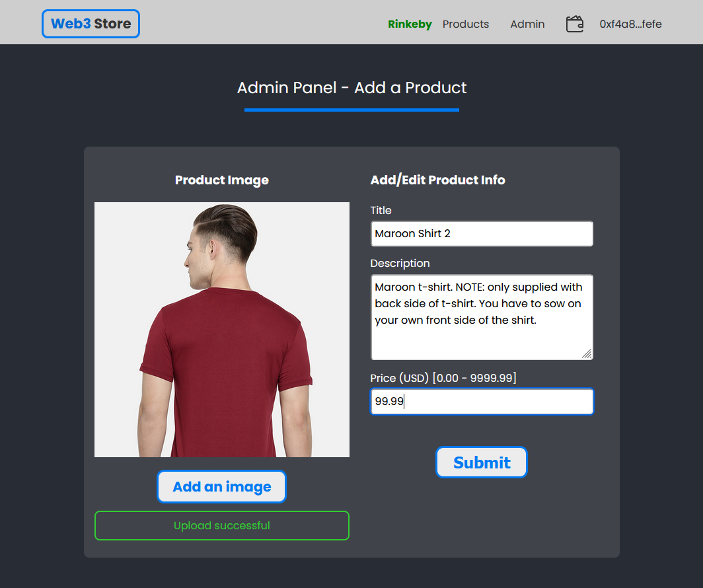The height and width of the screenshot is (588, 703).
Task: Click the textarea resize handle in Description
Action: [587, 353]
